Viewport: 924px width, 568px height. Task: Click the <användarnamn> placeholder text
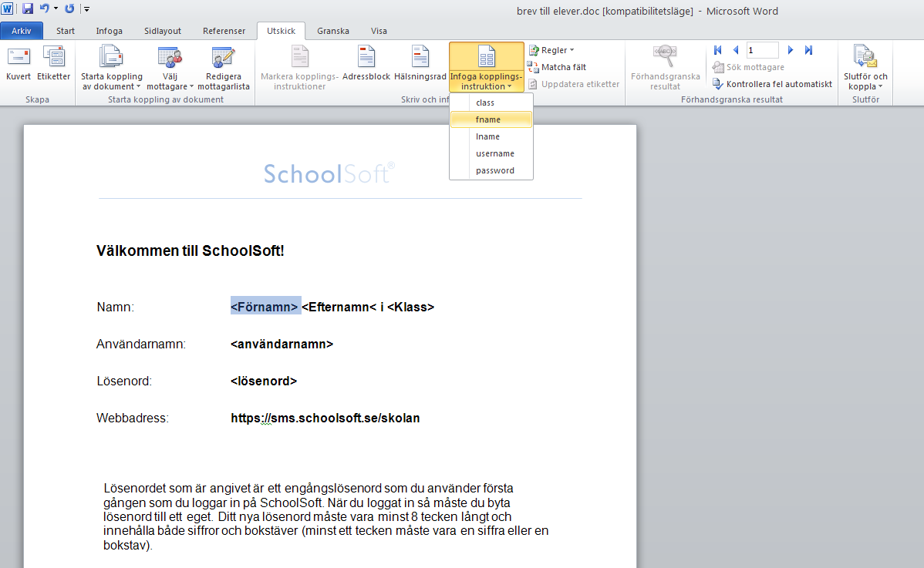282,344
